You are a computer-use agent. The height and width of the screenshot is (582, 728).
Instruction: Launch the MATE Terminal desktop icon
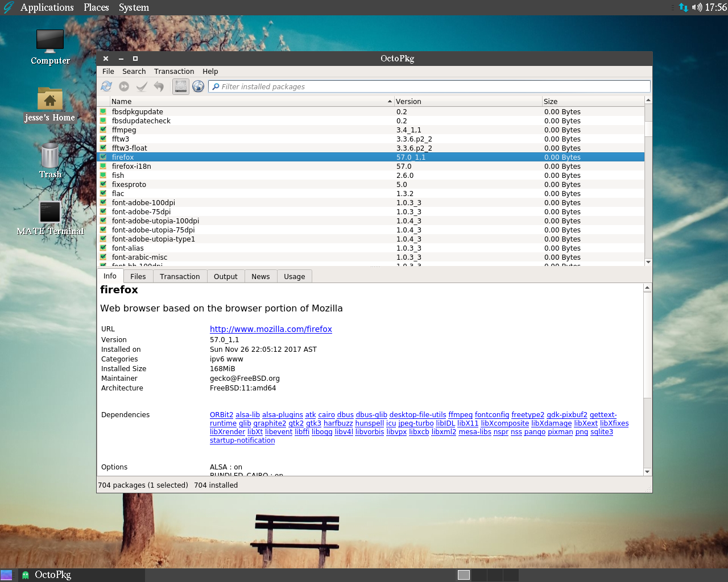pos(50,218)
